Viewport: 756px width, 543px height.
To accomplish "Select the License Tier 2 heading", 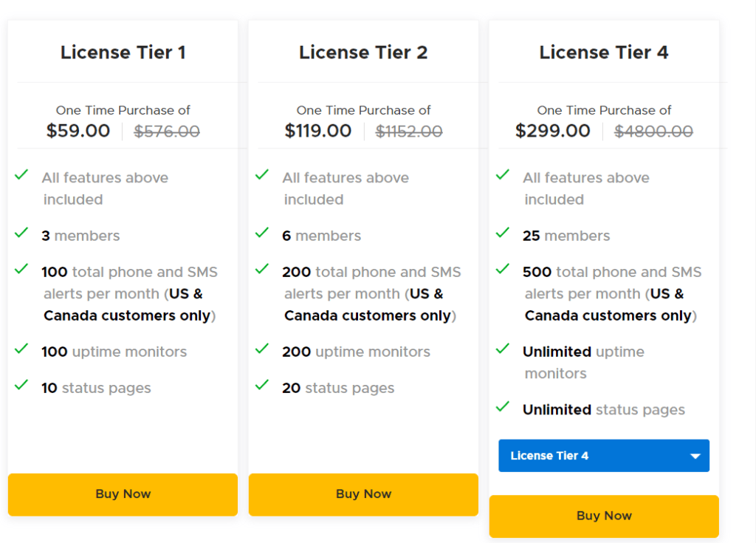I will pos(363,52).
